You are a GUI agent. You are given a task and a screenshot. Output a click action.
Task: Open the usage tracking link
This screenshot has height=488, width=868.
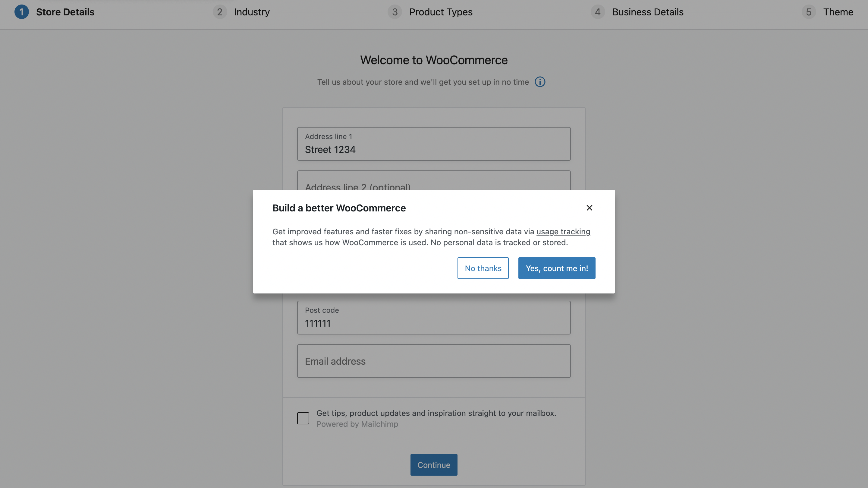click(563, 232)
